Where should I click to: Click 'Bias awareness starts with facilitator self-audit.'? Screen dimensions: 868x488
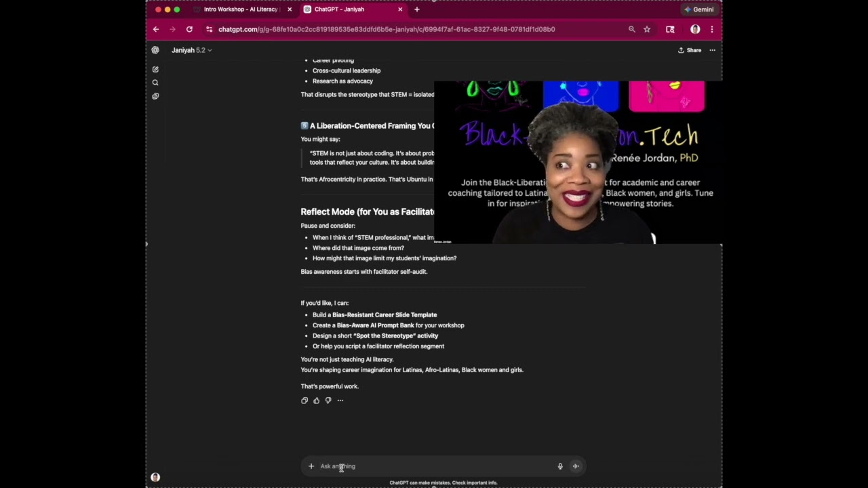[364, 272]
